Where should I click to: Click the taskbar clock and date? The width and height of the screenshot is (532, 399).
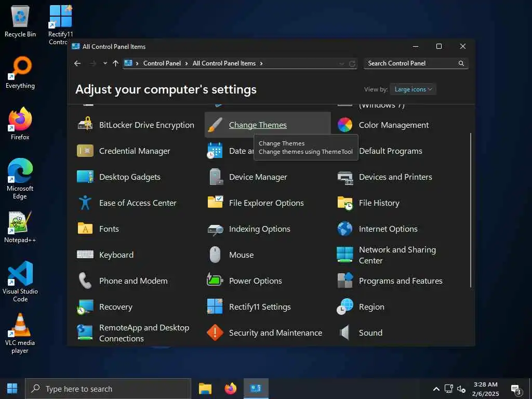tap(486, 389)
